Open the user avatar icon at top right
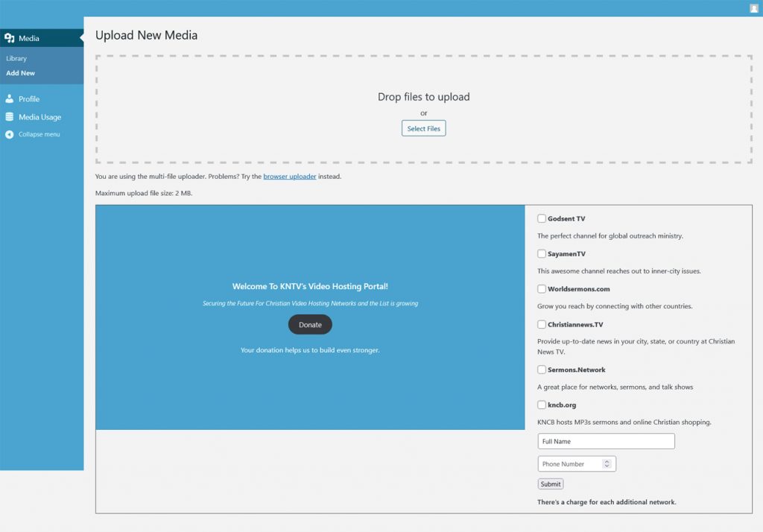763x532 pixels. (754, 8)
